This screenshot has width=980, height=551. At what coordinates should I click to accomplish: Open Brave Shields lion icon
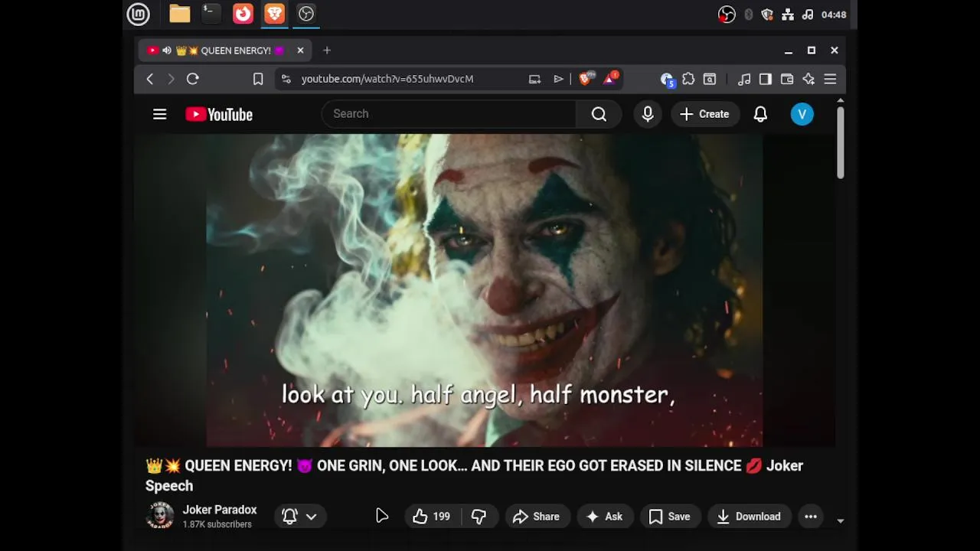coord(586,78)
